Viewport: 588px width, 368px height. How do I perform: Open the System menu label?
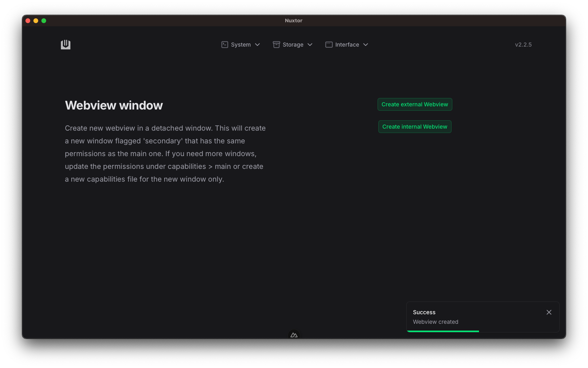pos(241,45)
